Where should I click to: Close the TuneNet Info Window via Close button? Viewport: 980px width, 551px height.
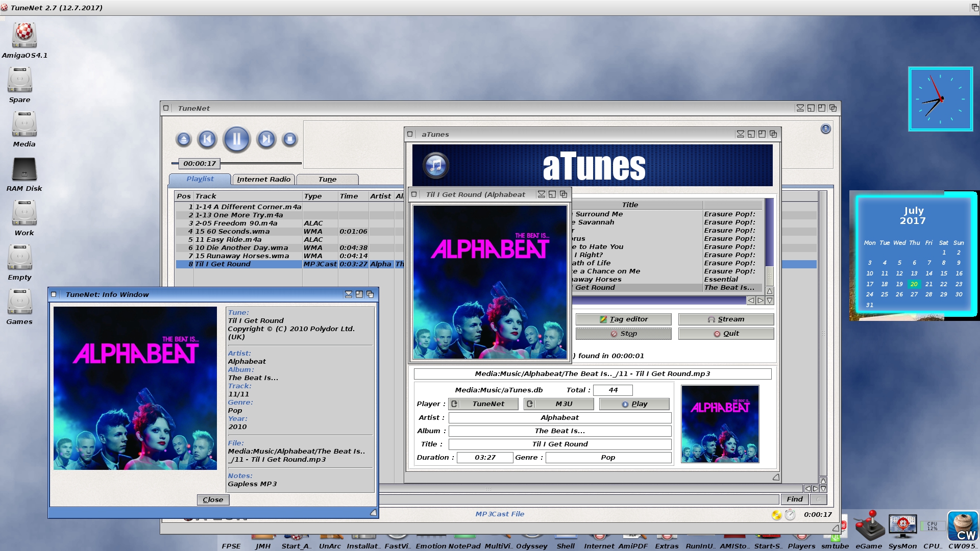213,500
